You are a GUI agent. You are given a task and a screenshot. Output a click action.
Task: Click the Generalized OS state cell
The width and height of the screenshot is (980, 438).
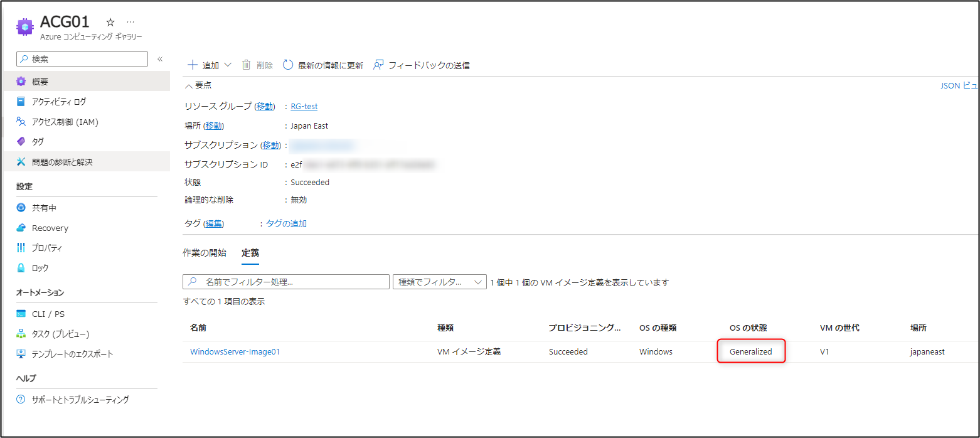(x=751, y=352)
